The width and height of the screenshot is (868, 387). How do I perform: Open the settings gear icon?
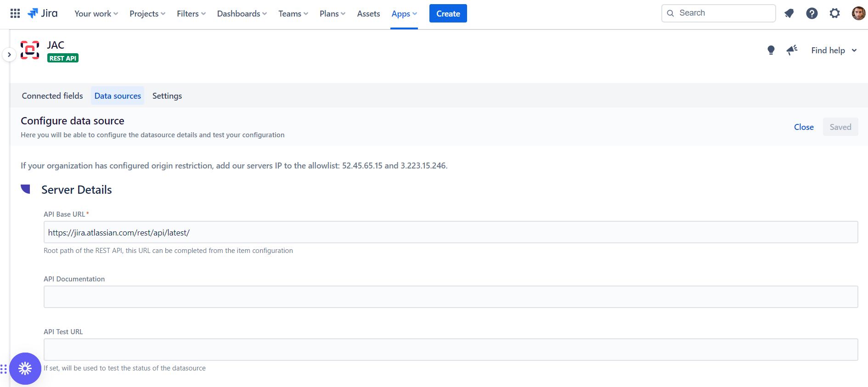click(x=834, y=13)
